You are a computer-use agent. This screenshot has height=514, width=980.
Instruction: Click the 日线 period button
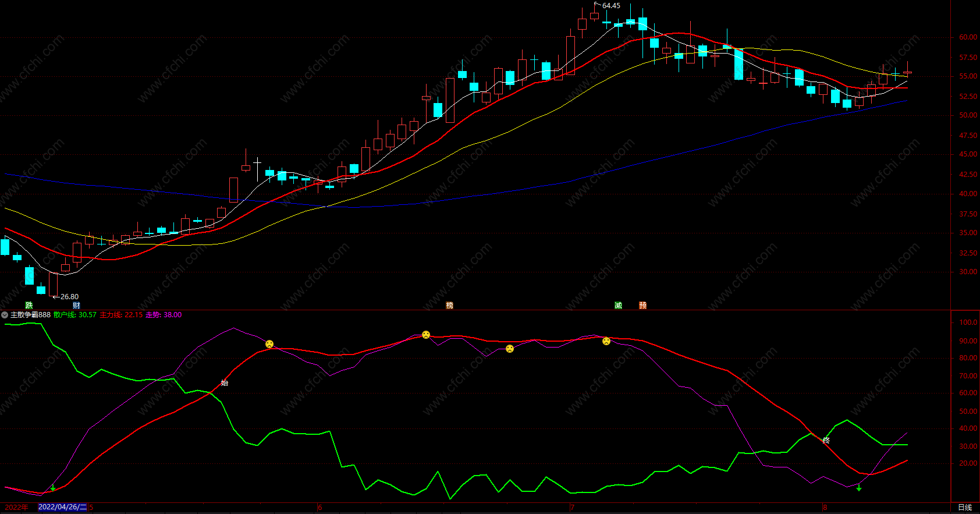[x=965, y=508]
